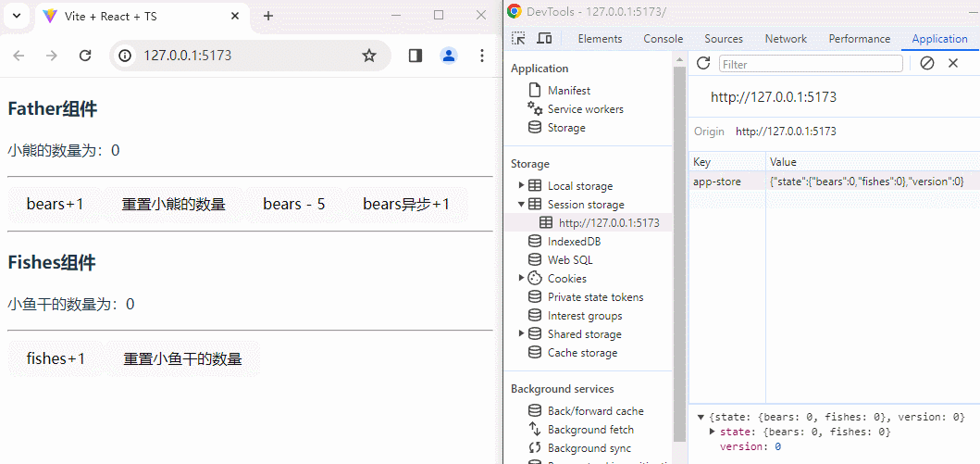Click the inspect element selector icon
The width and height of the screenshot is (980, 464).
518,38
